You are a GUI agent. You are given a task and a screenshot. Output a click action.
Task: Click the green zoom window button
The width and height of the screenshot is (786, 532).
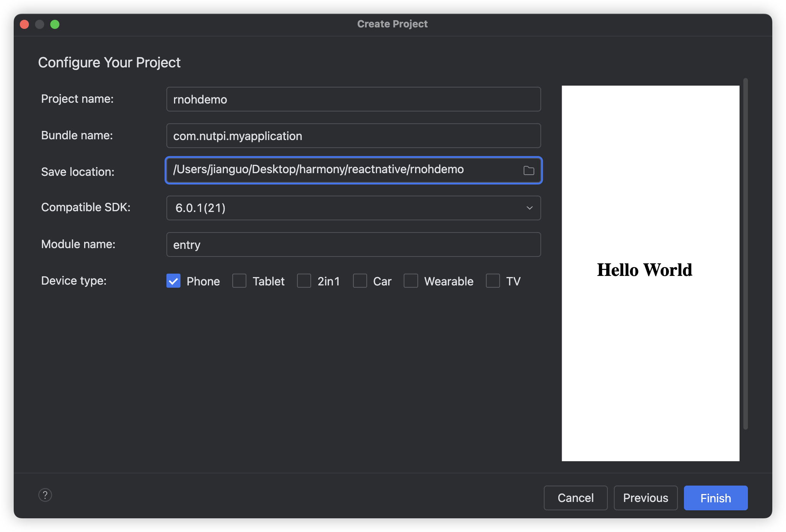point(55,24)
